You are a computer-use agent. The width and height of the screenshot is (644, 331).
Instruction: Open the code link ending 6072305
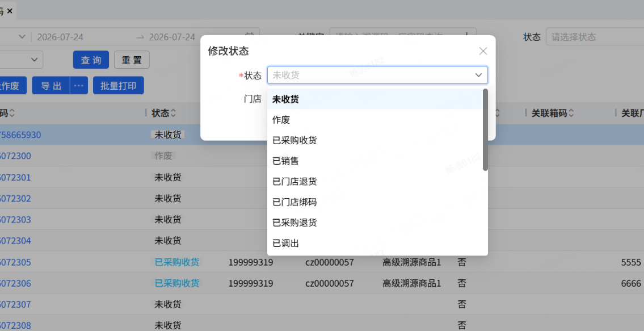pos(15,262)
